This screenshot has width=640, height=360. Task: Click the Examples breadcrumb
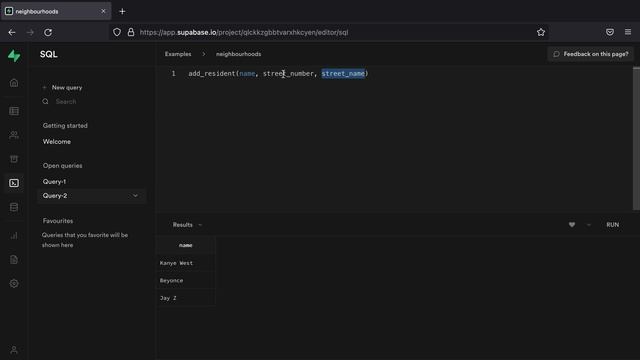[178, 54]
